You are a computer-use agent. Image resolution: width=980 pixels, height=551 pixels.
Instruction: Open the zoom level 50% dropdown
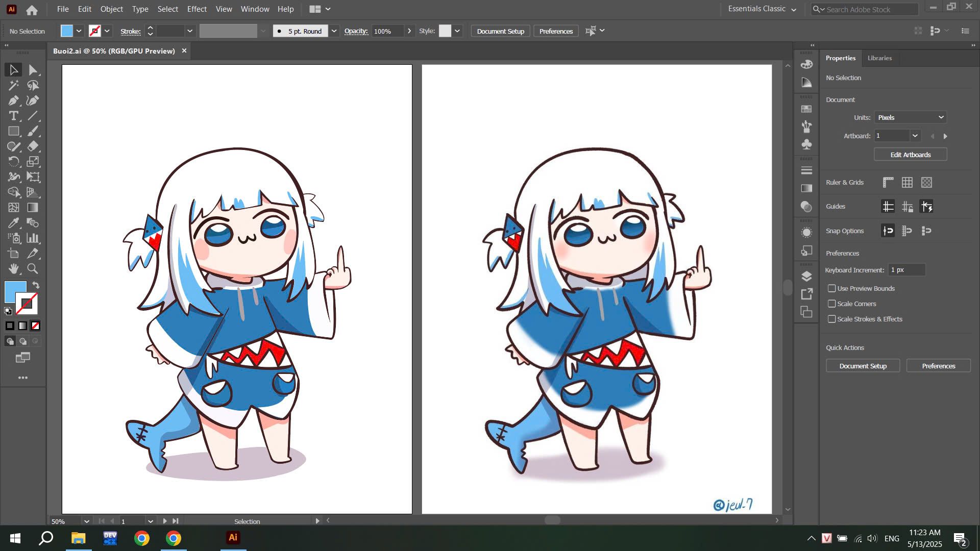(87, 521)
